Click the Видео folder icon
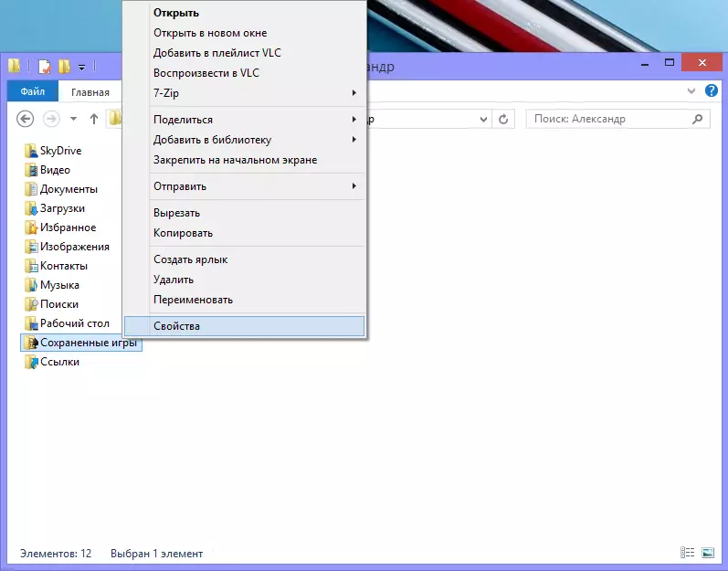This screenshot has width=728, height=571. [x=31, y=170]
